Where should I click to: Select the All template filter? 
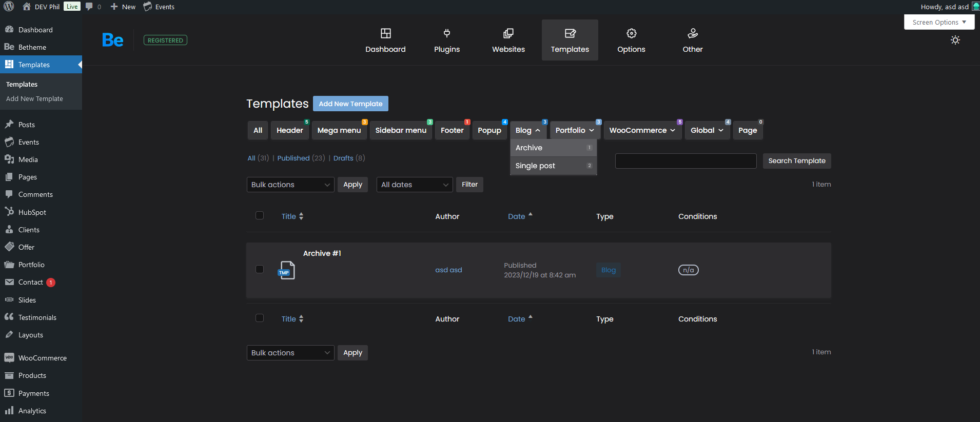(x=258, y=130)
